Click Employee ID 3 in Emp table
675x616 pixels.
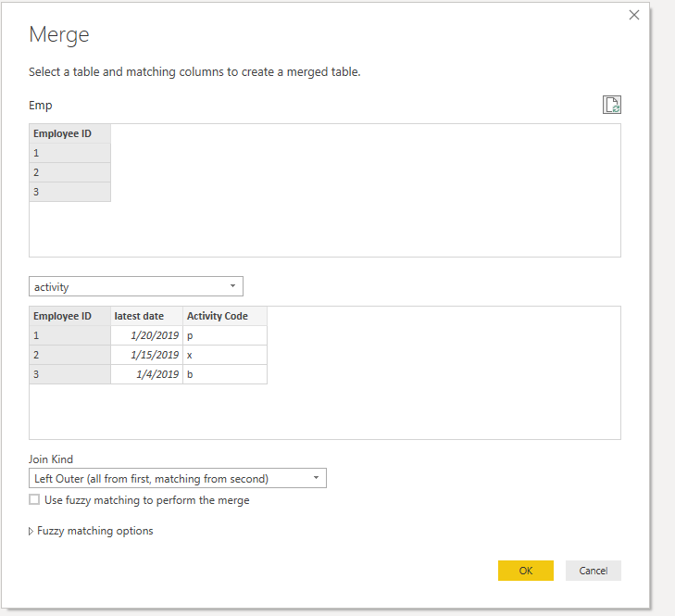point(69,192)
